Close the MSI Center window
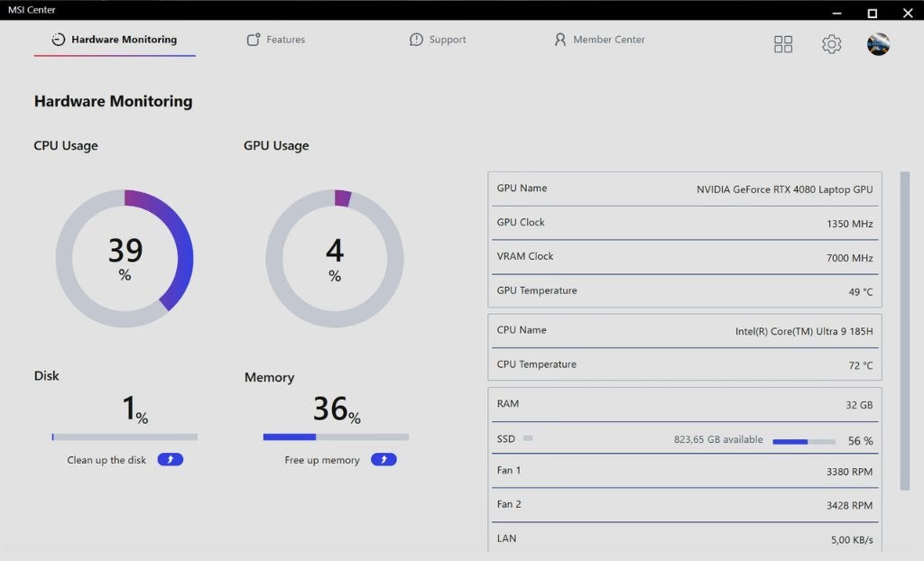This screenshot has height=561, width=924. point(908,13)
